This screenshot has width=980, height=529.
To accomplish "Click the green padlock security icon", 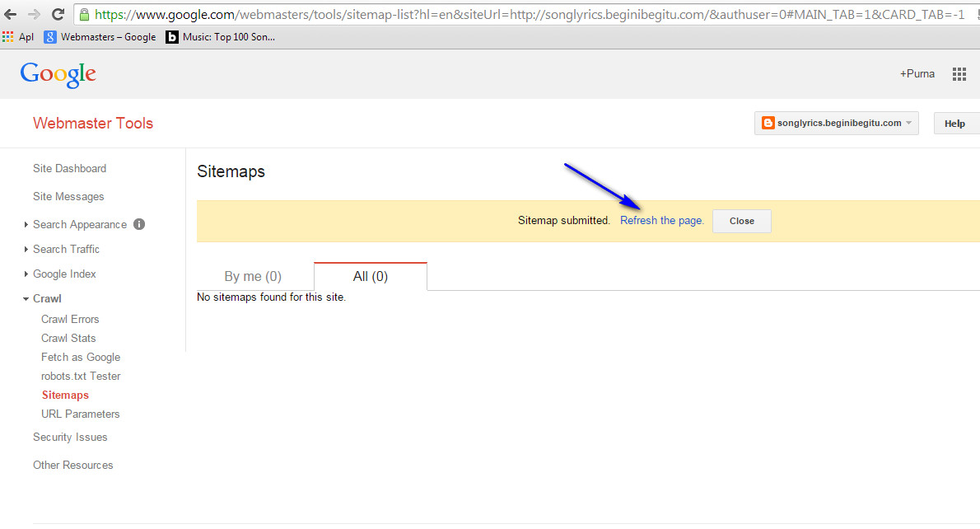I will [84, 14].
